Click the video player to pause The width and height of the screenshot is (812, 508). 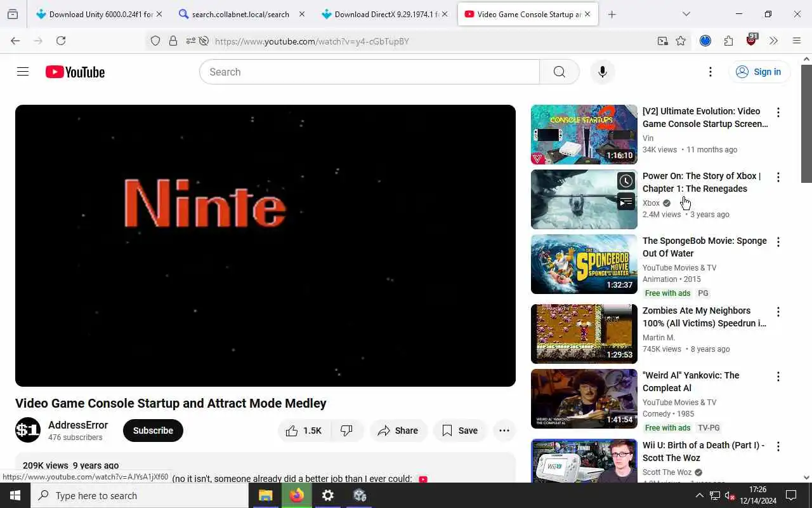point(265,246)
